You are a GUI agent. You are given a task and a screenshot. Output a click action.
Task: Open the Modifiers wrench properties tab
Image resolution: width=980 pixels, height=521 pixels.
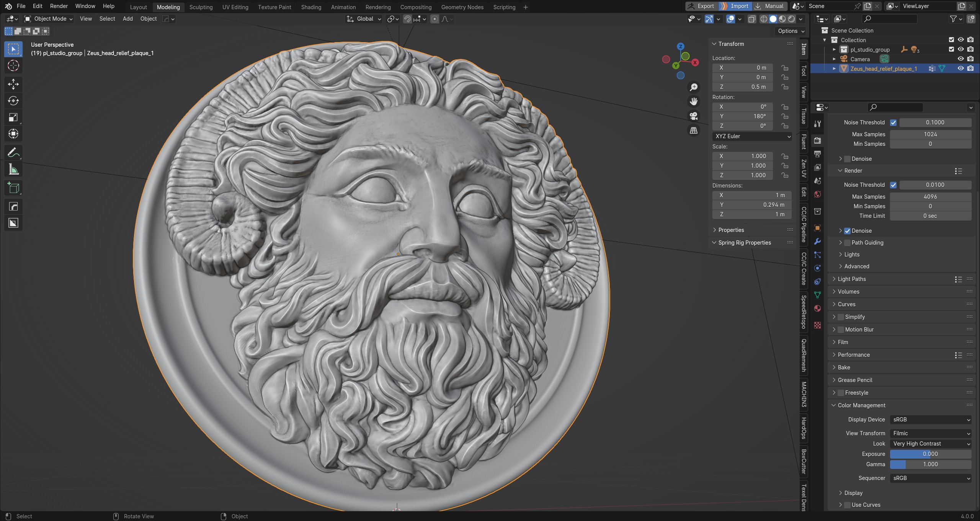point(817,241)
